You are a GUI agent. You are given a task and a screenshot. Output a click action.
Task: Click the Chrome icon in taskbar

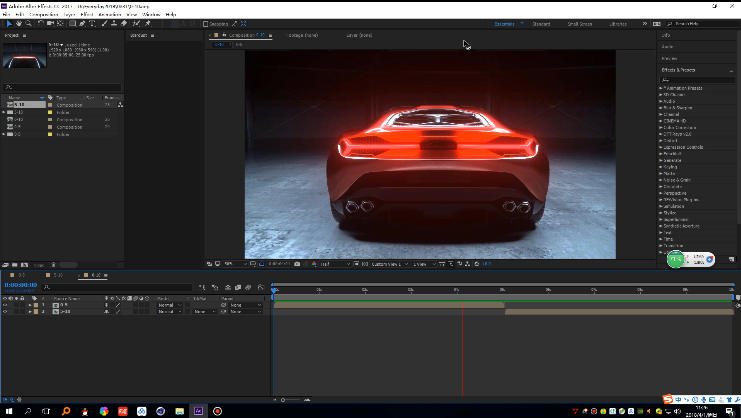pos(103,411)
